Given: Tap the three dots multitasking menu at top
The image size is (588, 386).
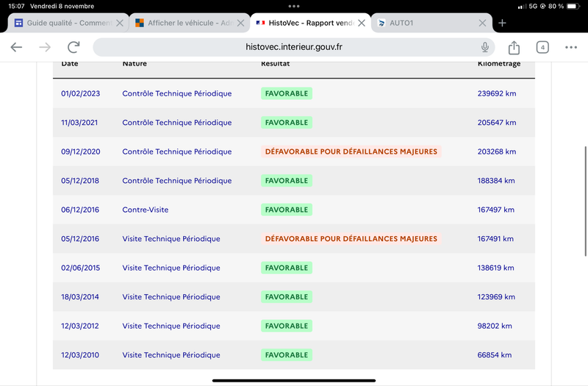Looking at the screenshot, I should [x=294, y=6].
